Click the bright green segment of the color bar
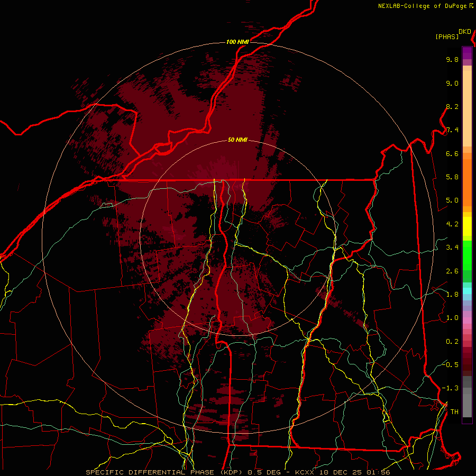This screenshot has width=476, height=476. pyautogui.click(x=467, y=255)
